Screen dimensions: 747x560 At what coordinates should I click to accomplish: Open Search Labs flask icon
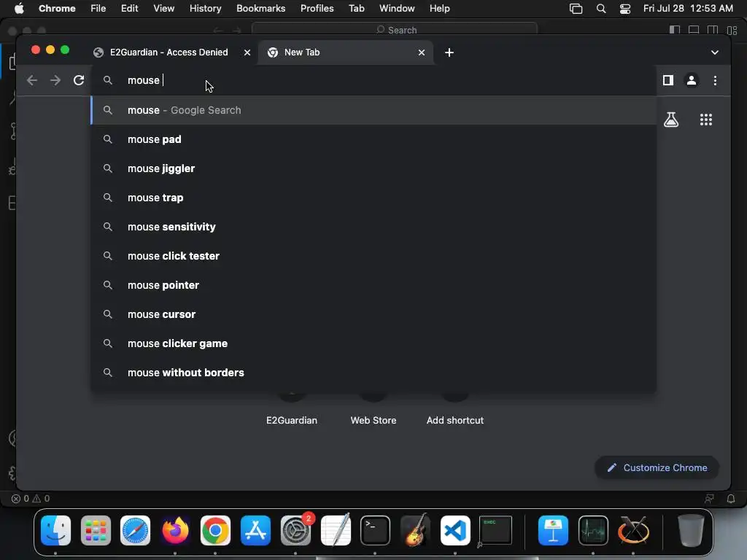pos(671,120)
